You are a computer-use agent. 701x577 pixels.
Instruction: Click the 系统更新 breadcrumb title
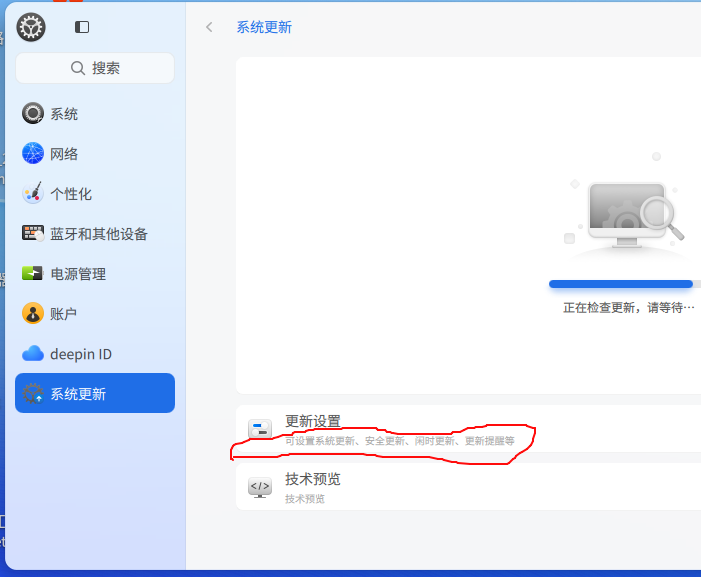[x=264, y=27]
